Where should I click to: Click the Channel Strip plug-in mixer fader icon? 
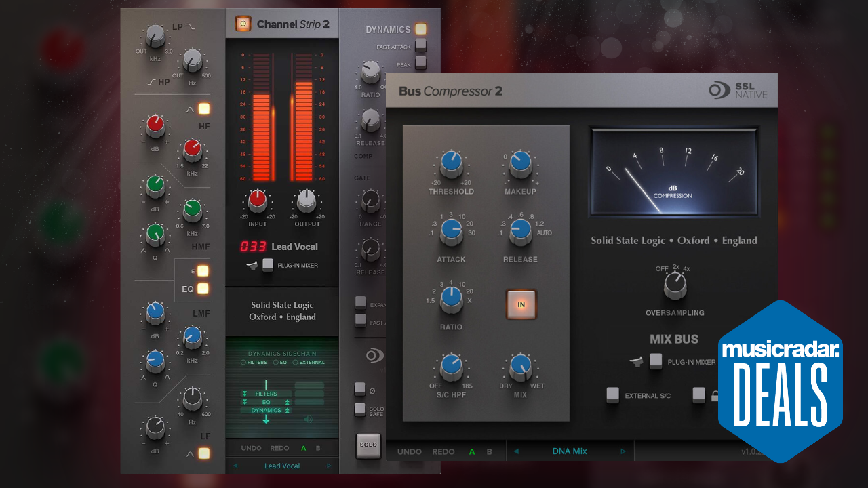[x=252, y=265]
